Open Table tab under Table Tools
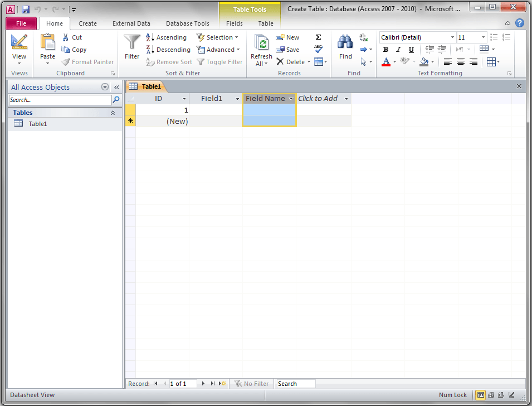532x406 pixels. pyautogui.click(x=266, y=23)
